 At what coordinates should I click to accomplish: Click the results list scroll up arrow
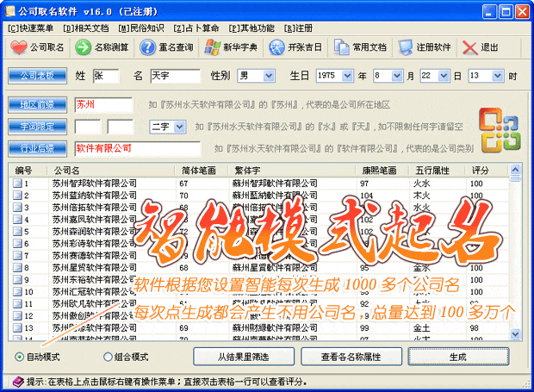coord(515,169)
